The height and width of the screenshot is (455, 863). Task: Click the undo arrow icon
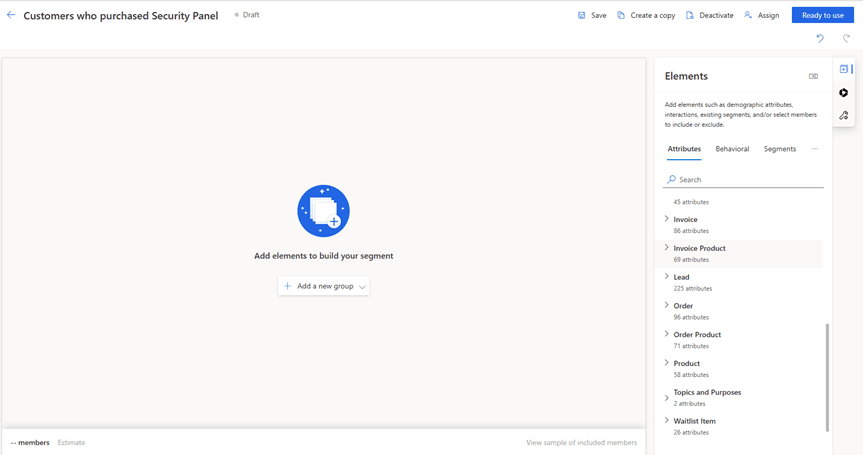click(820, 38)
